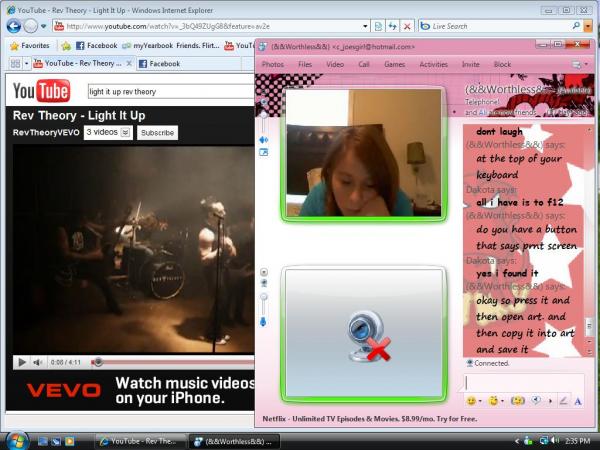Open Files in Messenger toolbar
Viewport: 600px width, 450px height.
coord(305,64)
